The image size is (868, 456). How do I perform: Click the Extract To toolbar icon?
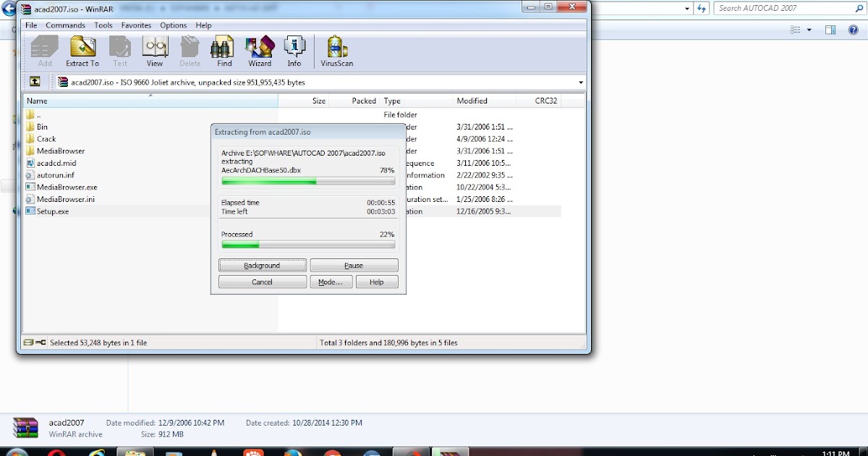82,51
